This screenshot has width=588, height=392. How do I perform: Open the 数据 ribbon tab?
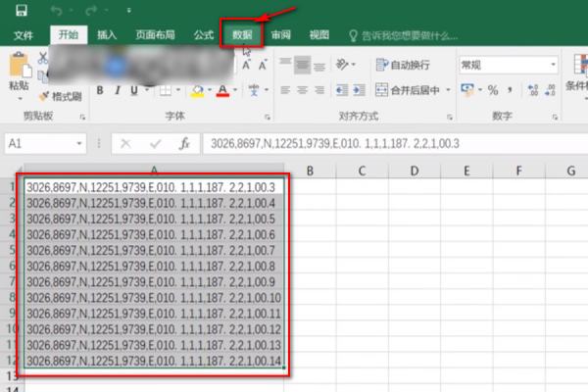click(x=242, y=35)
